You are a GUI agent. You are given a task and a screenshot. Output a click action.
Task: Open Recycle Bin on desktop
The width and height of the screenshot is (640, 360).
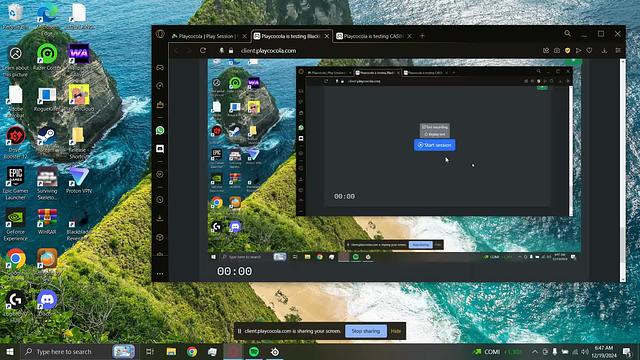(x=16, y=16)
